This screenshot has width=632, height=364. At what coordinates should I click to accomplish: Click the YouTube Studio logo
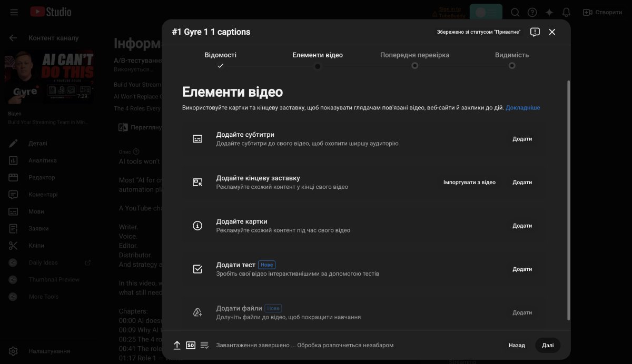point(51,12)
